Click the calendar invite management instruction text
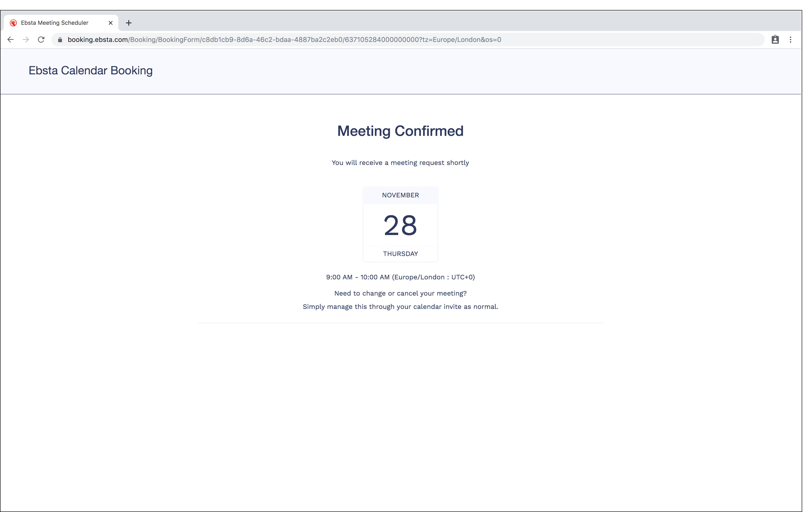This screenshot has height=512, width=812. pyautogui.click(x=400, y=307)
